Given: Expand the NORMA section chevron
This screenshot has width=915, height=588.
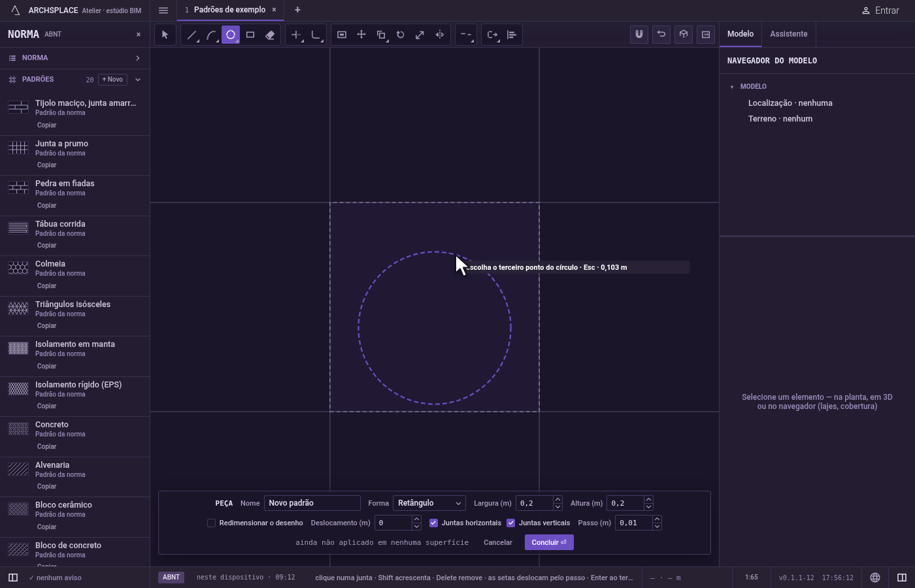Looking at the screenshot, I should click(137, 58).
